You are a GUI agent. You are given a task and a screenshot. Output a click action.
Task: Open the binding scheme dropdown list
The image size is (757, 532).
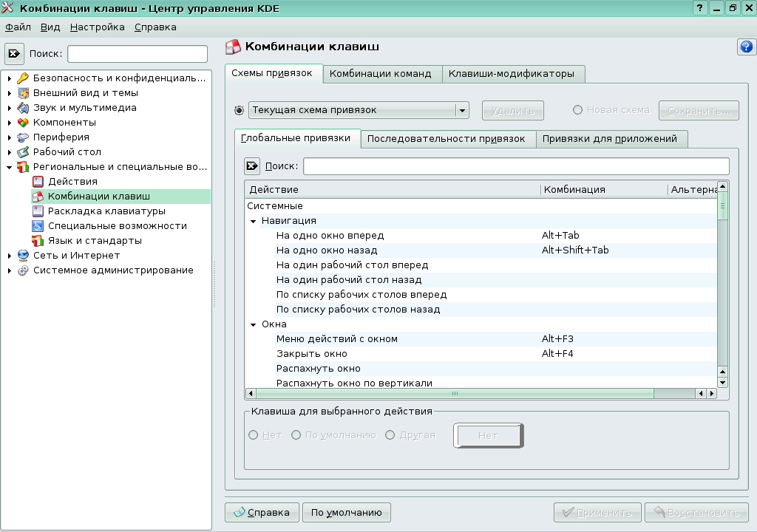(462, 109)
